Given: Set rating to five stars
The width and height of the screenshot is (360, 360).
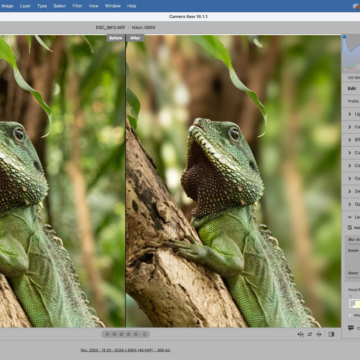Looking at the screenshot, I should tap(135, 334).
